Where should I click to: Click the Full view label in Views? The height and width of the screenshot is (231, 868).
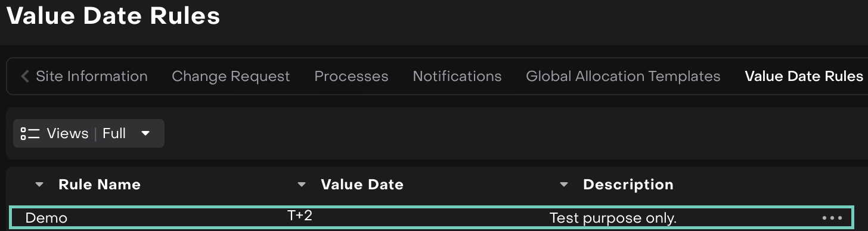(x=114, y=133)
